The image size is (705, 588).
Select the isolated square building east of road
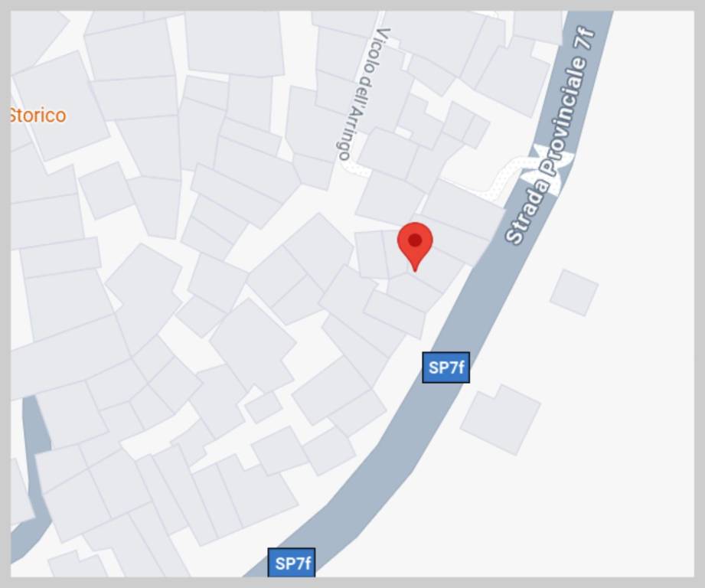[x=574, y=292]
